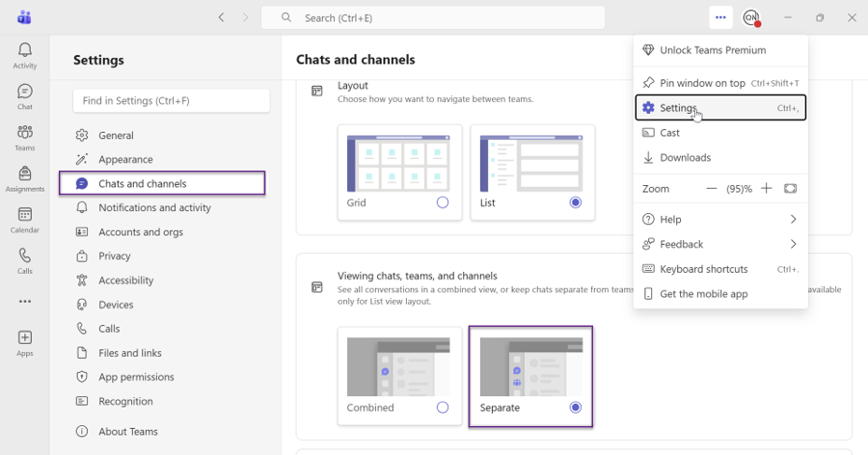Click the Find in Settings search box

pos(171,101)
